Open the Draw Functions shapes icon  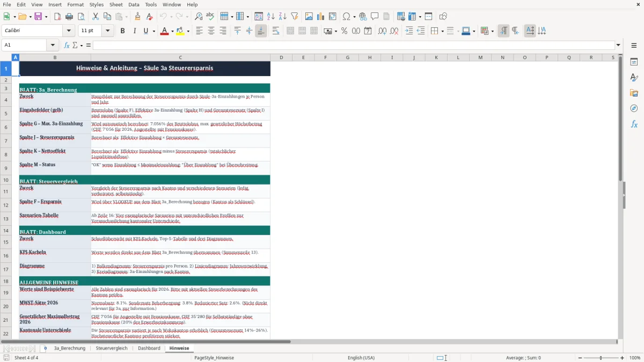click(443, 17)
